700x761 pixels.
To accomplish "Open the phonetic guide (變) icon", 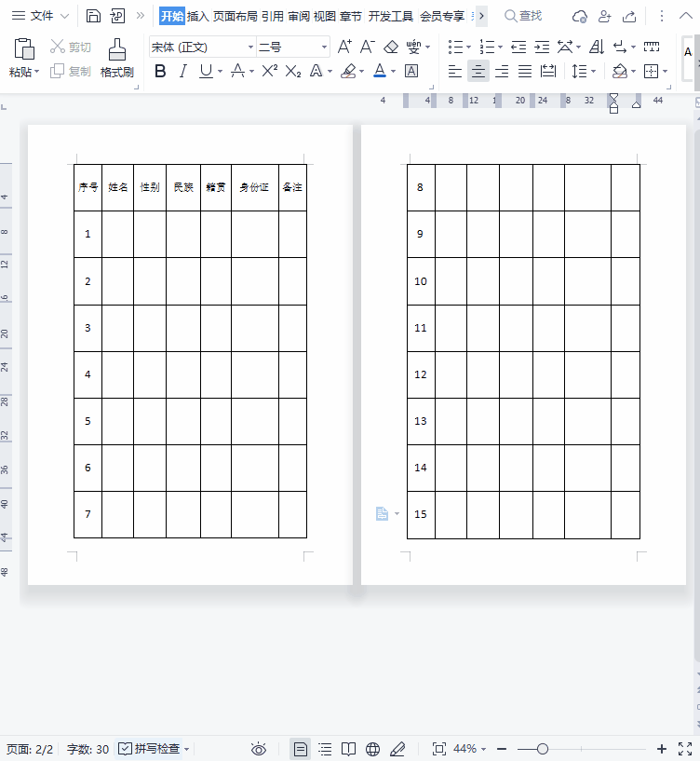I will coord(414,48).
